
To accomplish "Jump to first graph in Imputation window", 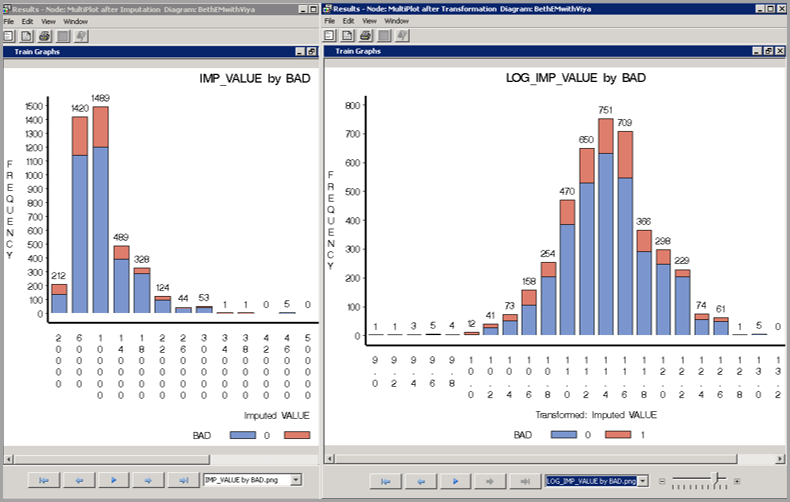I will pos(44,480).
